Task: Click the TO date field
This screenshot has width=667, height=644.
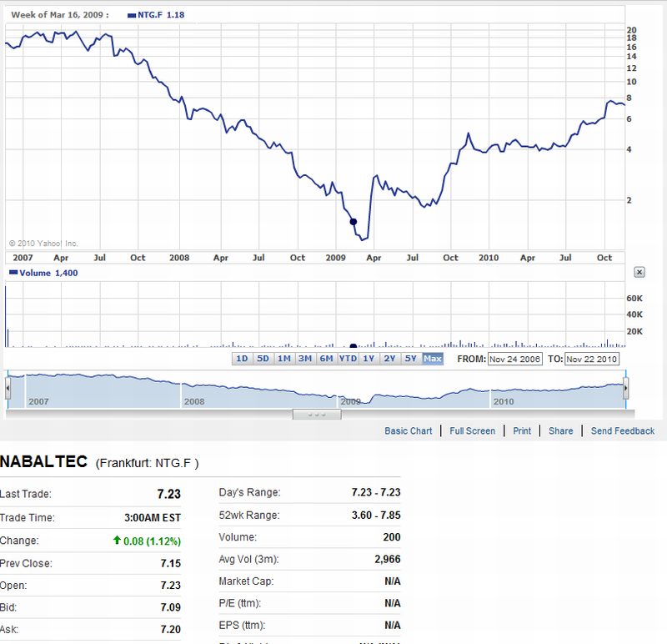Action: (592, 360)
